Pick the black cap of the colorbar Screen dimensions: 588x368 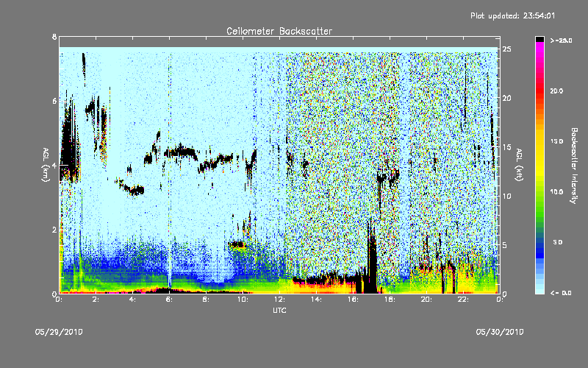pyautogui.click(x=539, y=39)
